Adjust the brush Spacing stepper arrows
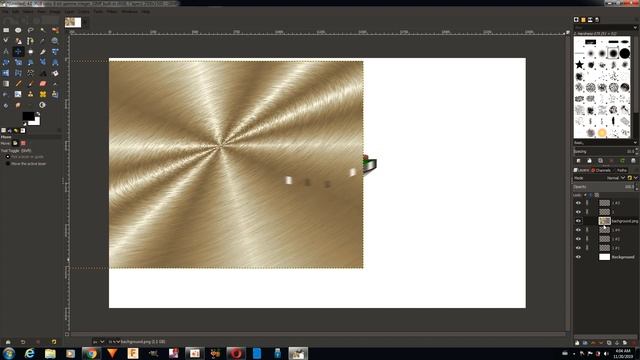The width and height of the screenshot is (640, 360). point(637,151)
